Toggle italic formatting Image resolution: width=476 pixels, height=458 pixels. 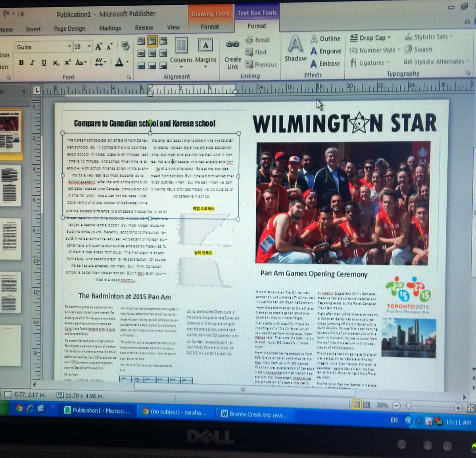(x=32, y=63)
